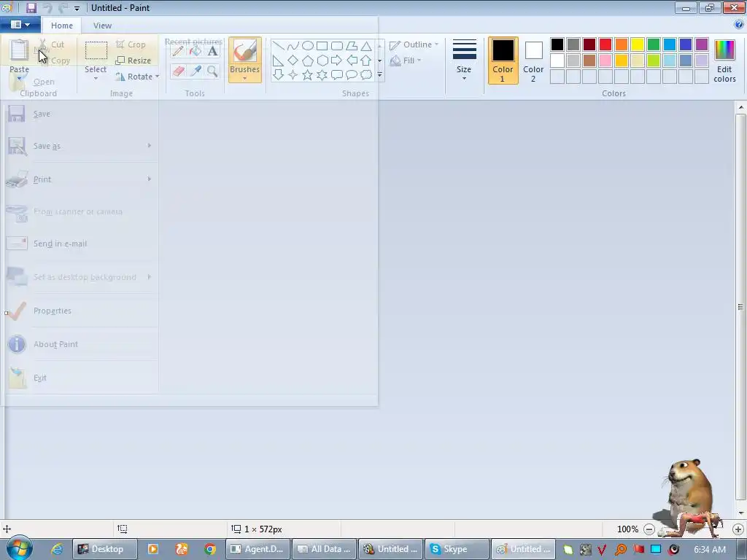Click Save in the file menu
Viewport: 747px width, 560px height.
pyautogui.click(x=82, y=114)
